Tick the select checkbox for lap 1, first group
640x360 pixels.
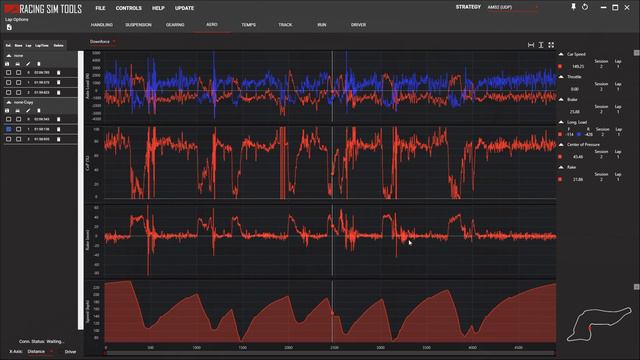8,82
